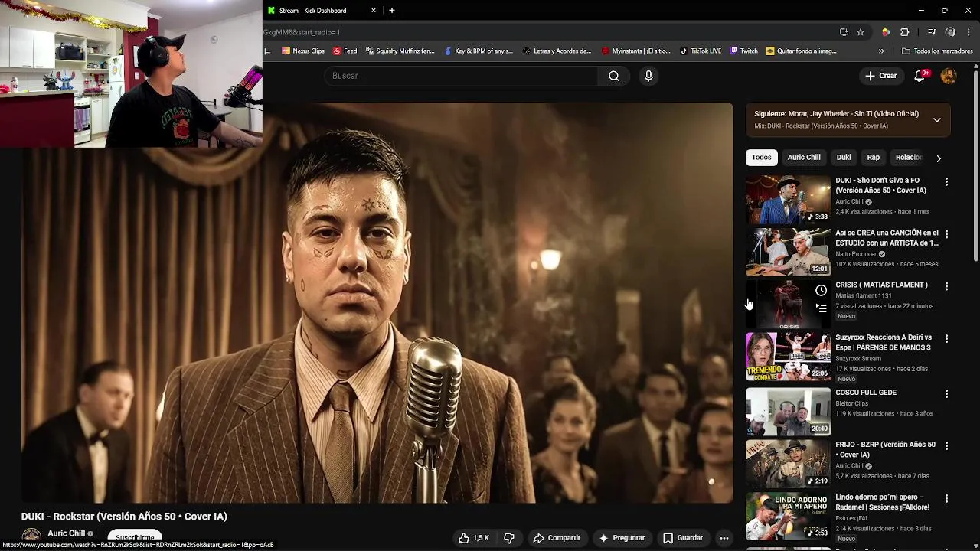This screenshot has height=551, width=980.
Task: Open the 'Lindo adorno pa'mi apero' title
Action: click(x=883, y=502)
